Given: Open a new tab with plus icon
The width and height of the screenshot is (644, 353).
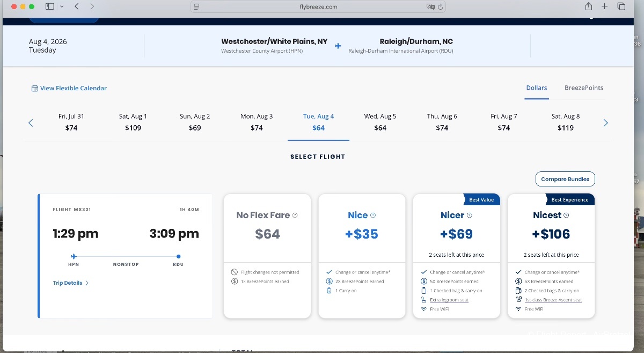Looking at the screenshot, I should tap(605, 6).
